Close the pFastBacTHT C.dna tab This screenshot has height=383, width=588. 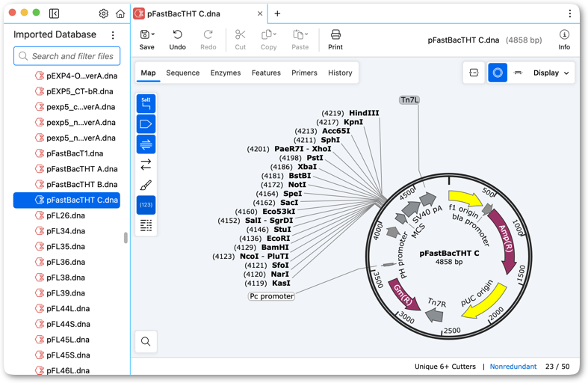click(260, 13)
